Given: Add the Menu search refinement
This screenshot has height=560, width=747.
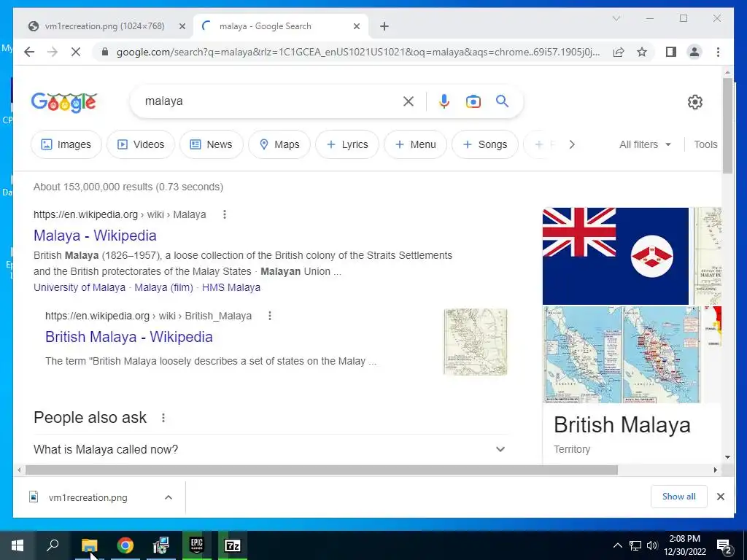Looking at the screenshot, I should click(415, 144).
